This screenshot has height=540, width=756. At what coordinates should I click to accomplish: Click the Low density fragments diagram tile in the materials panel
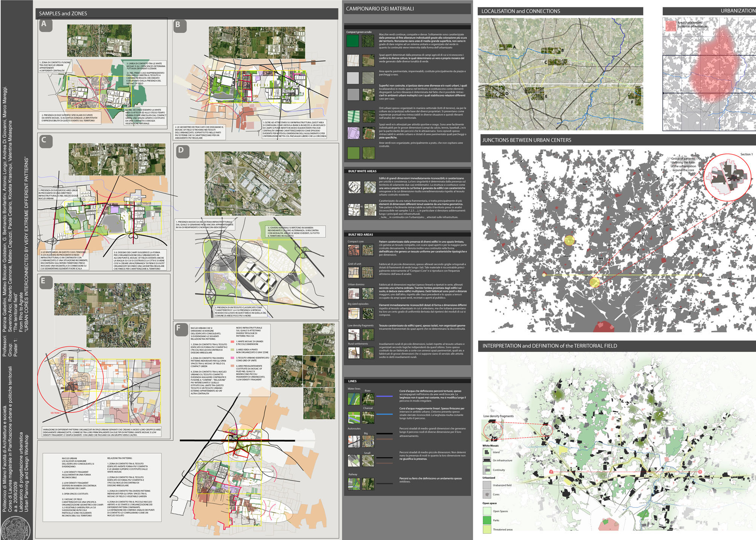coord(354,334)
